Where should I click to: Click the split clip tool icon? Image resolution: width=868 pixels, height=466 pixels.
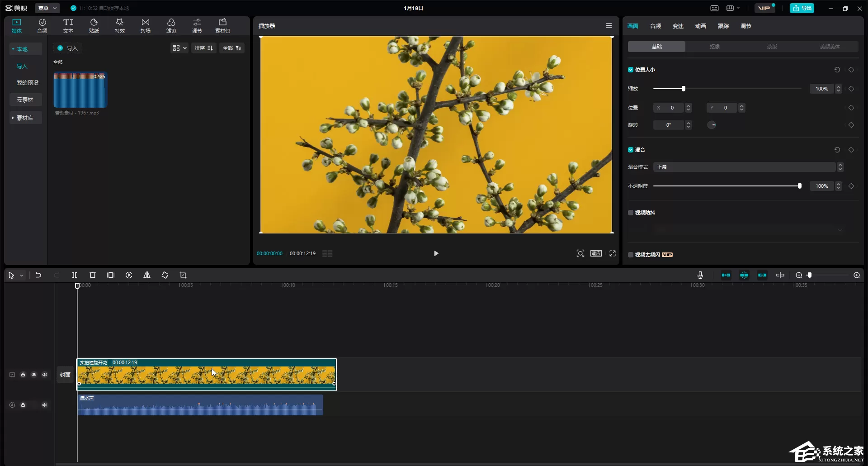click(x=75, y=275)
